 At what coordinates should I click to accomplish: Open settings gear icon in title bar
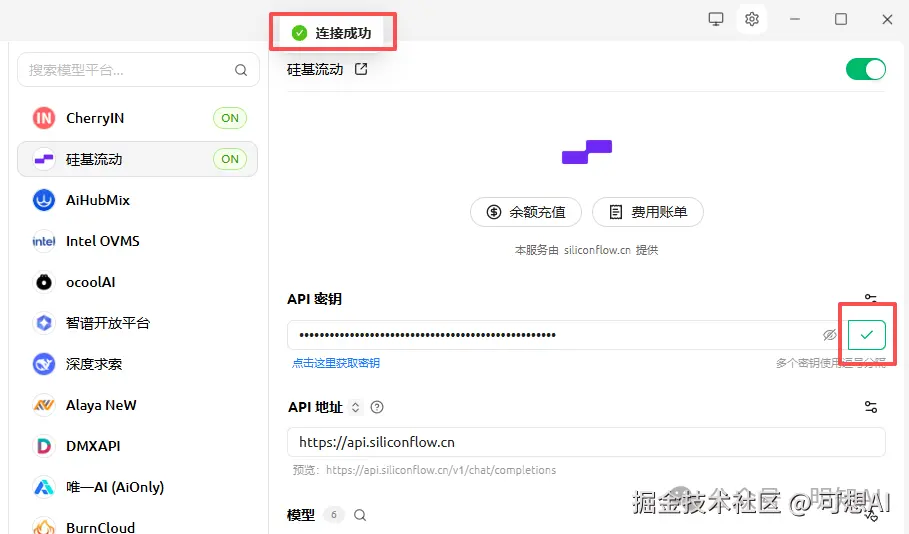752,19
